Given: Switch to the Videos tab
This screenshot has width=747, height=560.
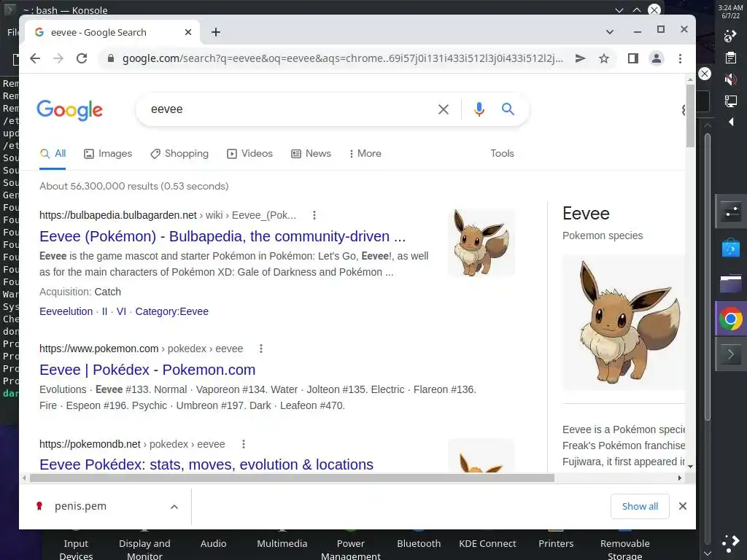Looking at the screenshot, I should point(249,154).
